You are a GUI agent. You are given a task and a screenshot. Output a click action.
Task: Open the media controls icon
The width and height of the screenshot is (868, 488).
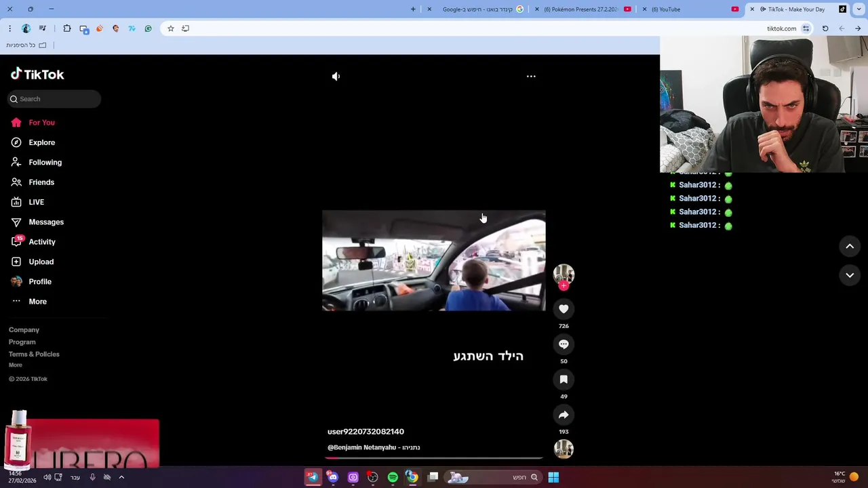tap(43, 28)
